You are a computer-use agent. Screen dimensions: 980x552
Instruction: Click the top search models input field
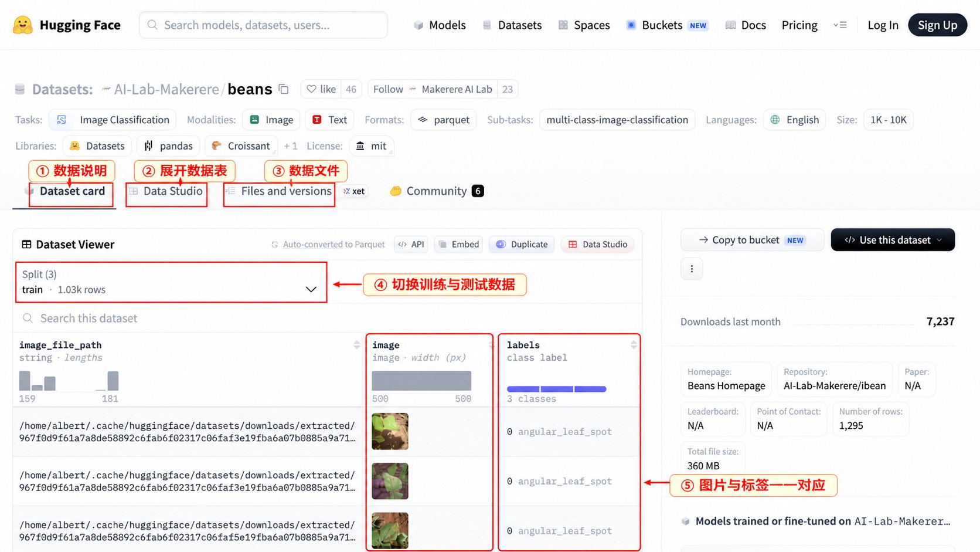pyautogui.click(x=263, y=25)
